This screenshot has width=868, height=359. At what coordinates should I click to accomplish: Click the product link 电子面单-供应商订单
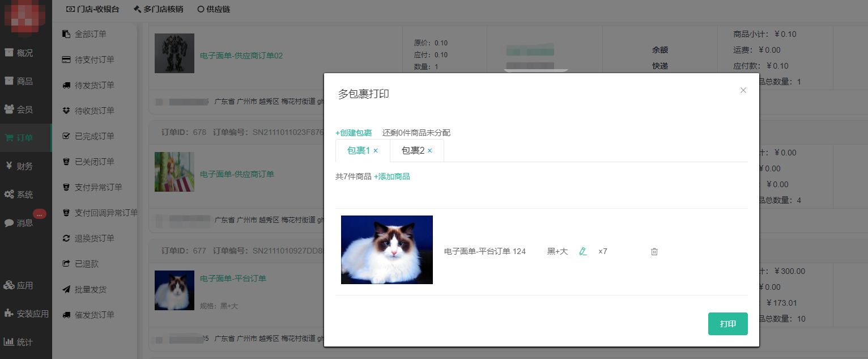point(237,174)
